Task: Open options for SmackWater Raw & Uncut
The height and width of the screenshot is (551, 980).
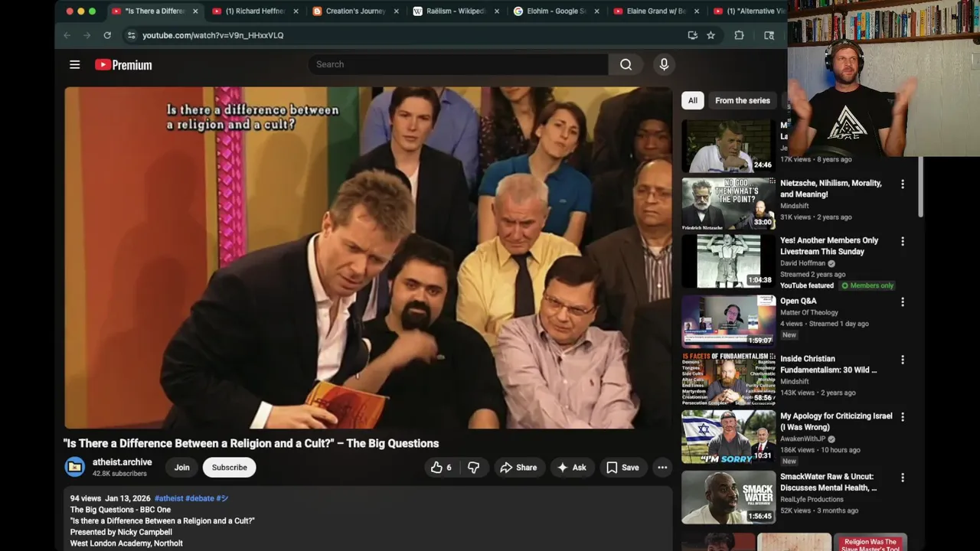Action: [902, 478]
